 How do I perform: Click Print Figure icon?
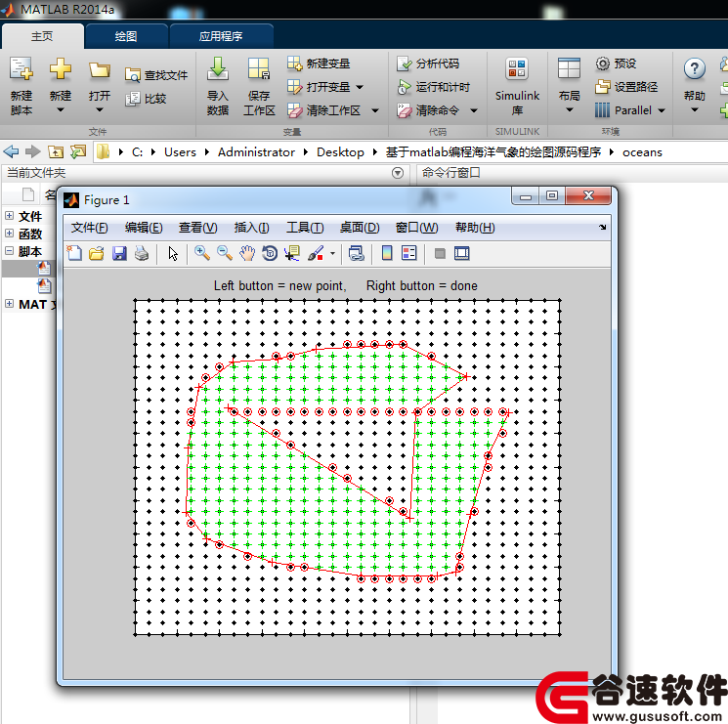(142, 253)
